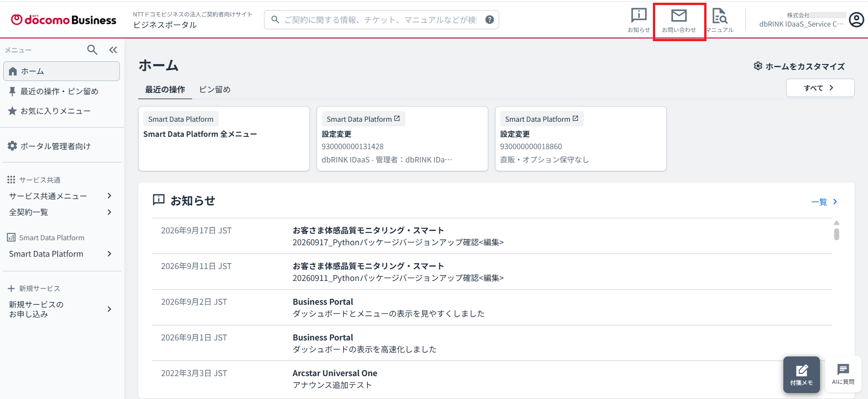
Task: Open the 付箋メモ sticky note button
Action: pyautogui.click(x=802, y=375)
